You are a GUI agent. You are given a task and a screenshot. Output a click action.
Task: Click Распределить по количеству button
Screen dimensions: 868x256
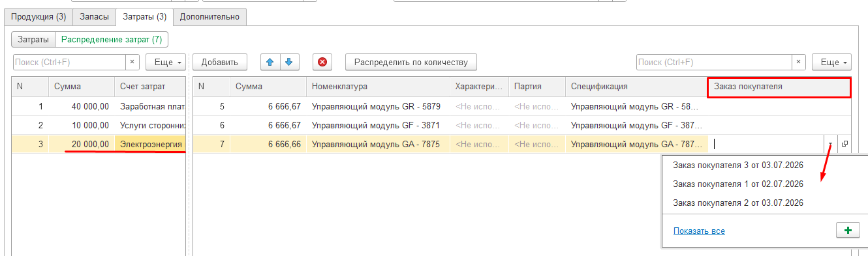[411, 62]
